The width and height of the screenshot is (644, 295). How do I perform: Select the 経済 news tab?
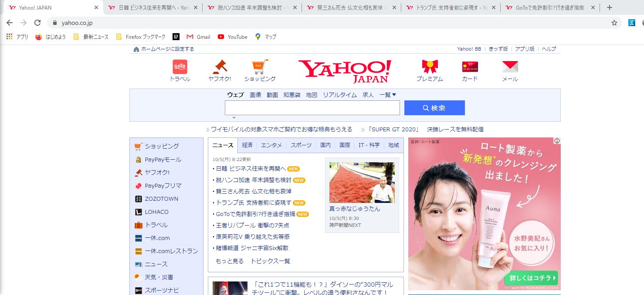point(247,145)
